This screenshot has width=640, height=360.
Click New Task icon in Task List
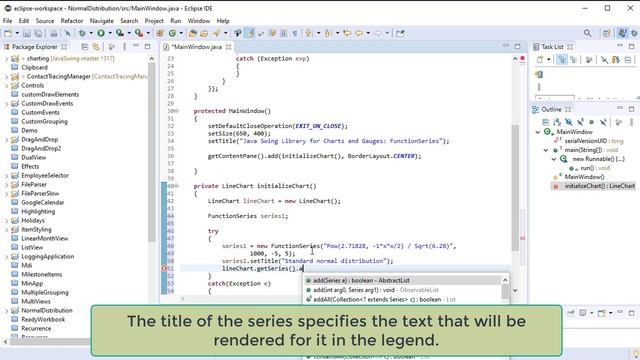540,60
